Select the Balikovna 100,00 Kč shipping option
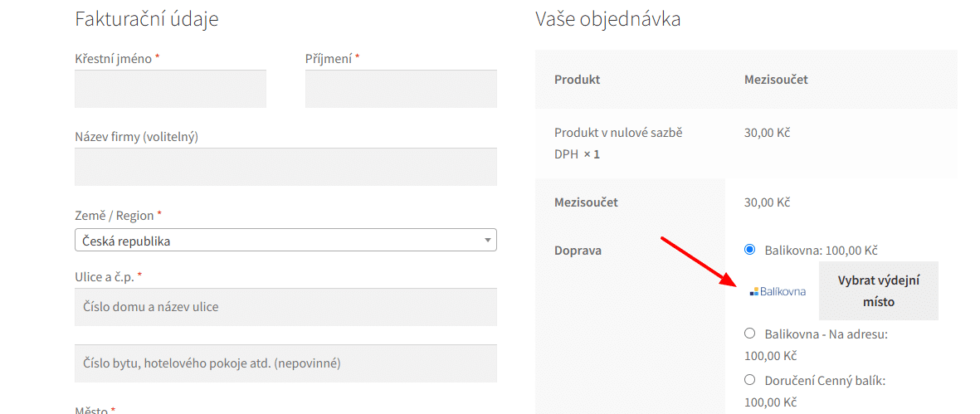 [x=749, y=250]
